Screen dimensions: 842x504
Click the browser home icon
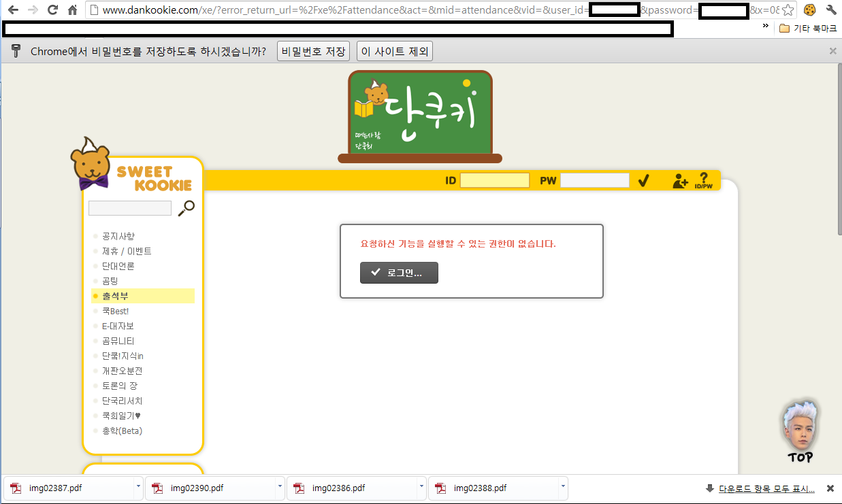click(x=72, y=10)
